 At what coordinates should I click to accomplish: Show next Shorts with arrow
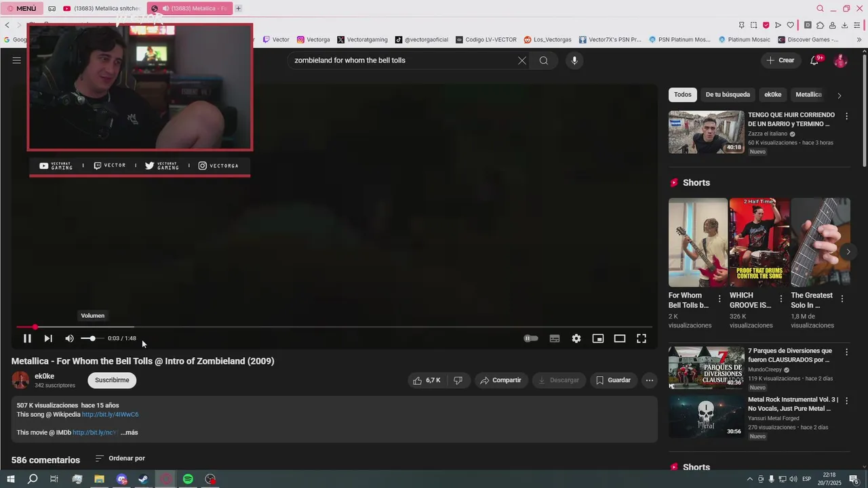(x=848, y=251)
